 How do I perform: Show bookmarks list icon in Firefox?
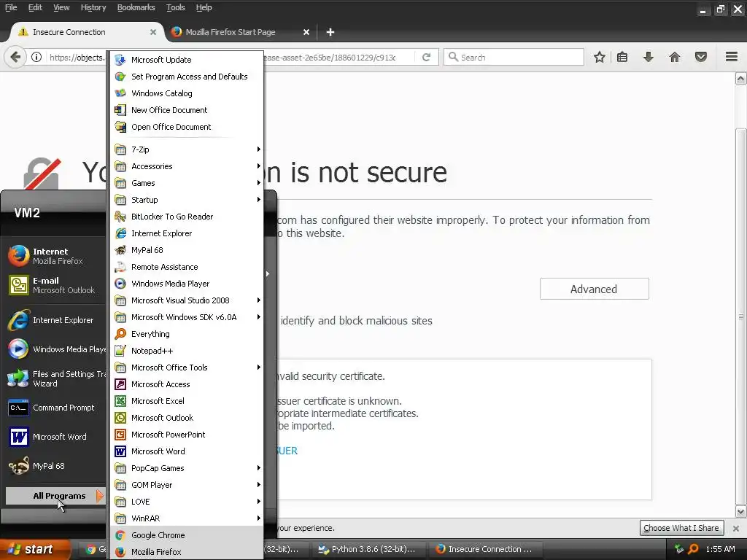pyautogui.click(x=622, y=57)
